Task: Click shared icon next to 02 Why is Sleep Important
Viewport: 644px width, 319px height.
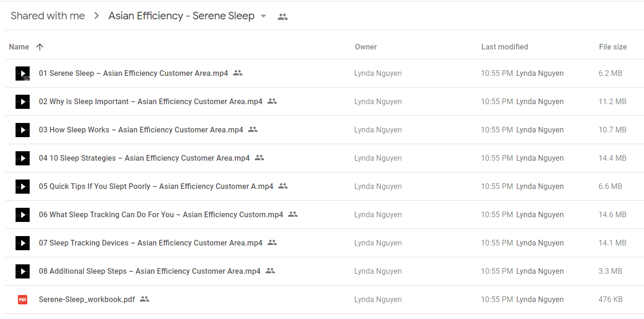Action: [272, 101]
